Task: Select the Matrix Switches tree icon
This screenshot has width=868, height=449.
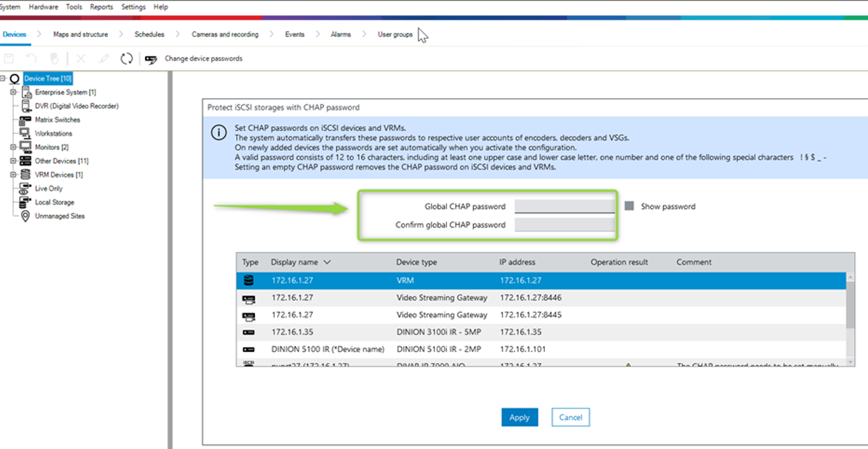Action: (x=25, y=120)
